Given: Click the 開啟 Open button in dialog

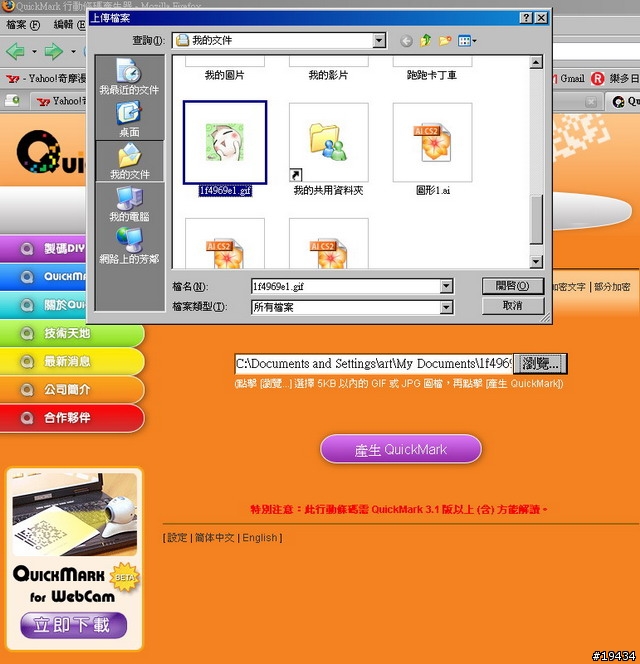Looking at the screenshot, I should click(x=513, y=286).
